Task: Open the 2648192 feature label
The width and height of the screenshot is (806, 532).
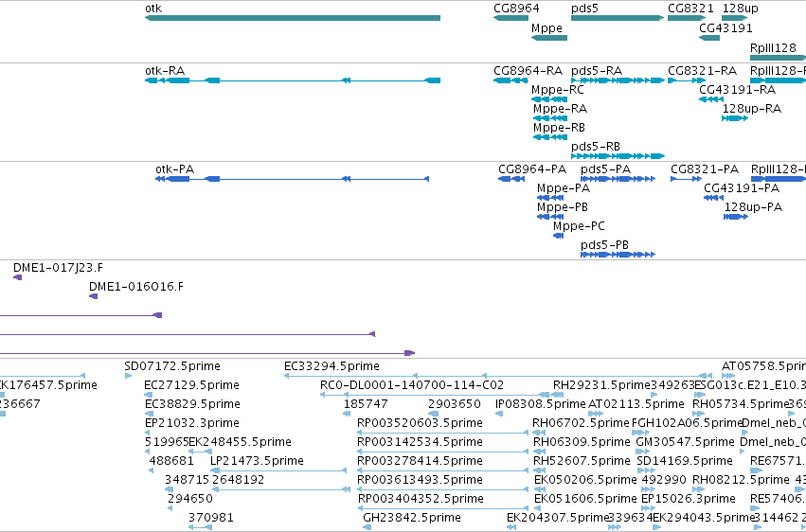Action: pyautogui.click(x=238, y=481)
